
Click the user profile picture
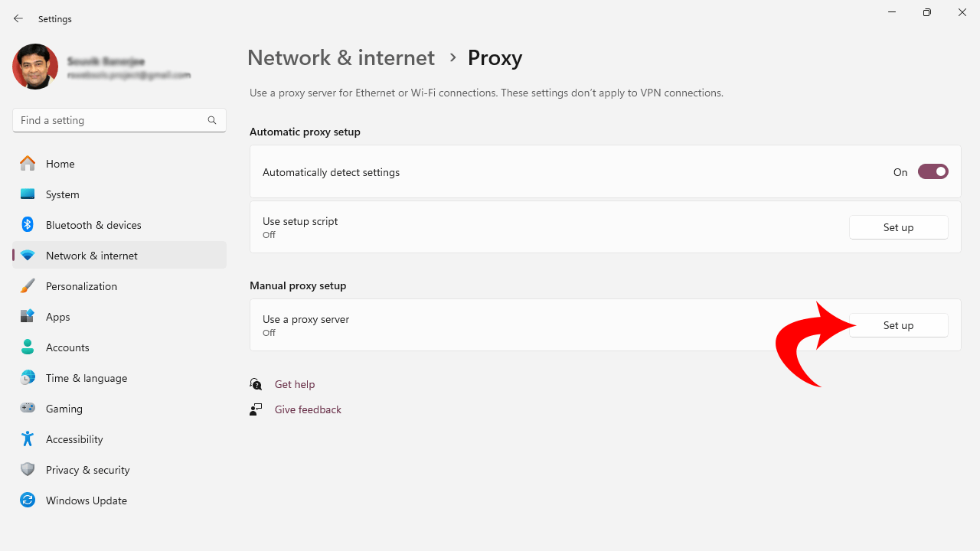point(35,67)
